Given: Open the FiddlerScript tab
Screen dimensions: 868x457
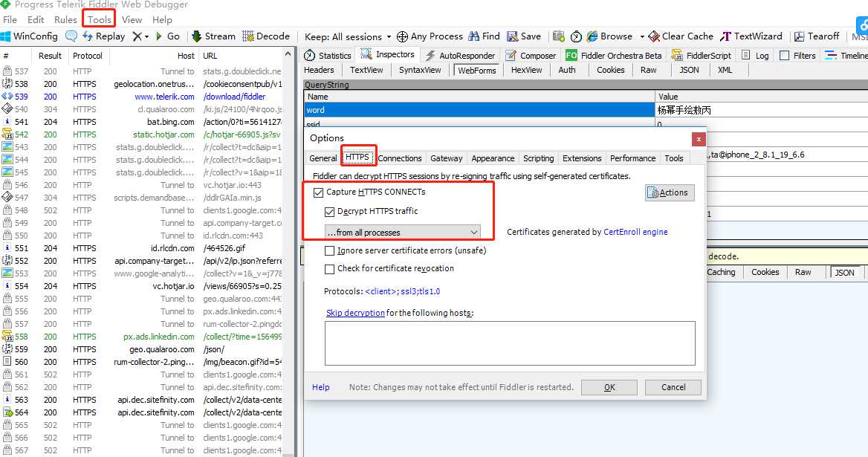Looking at the screenshot, I should click(x=702, y=55).
